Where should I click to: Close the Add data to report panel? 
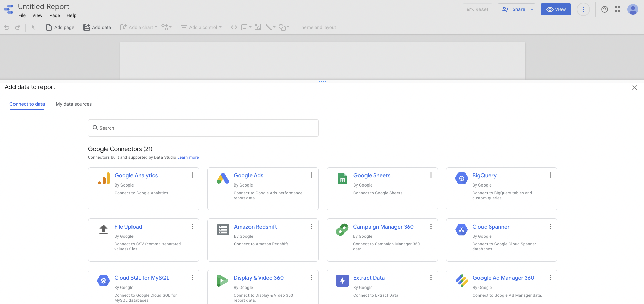[x=635, y=88]
